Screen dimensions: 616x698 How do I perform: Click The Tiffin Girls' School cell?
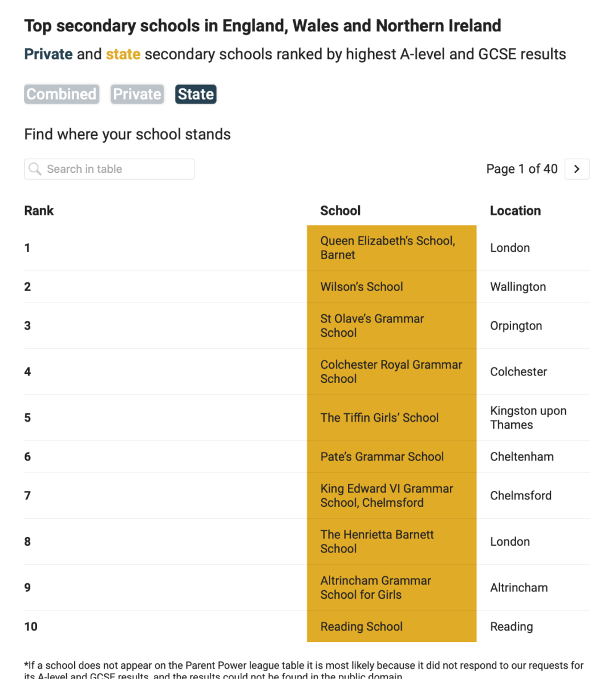pos(380,418)
